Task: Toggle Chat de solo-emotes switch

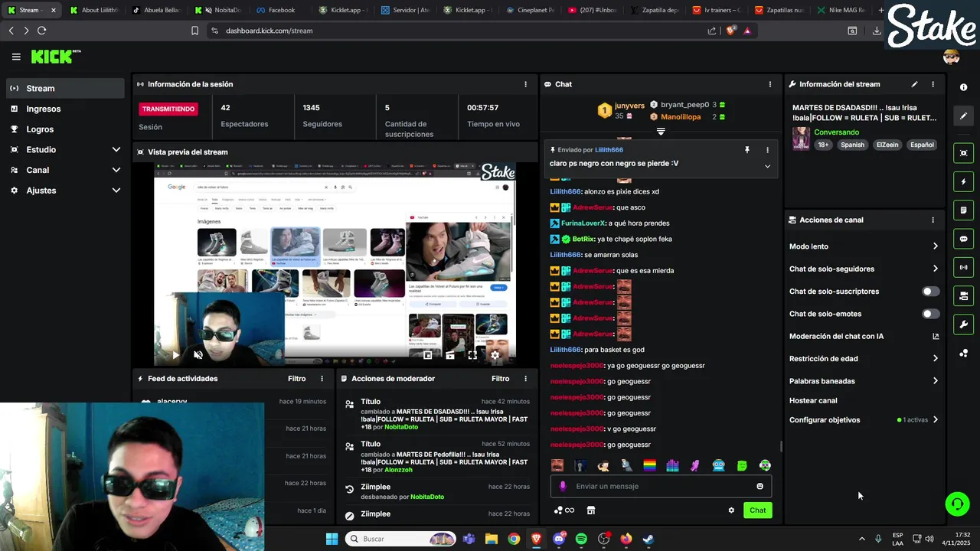Action: click(930, 314)
